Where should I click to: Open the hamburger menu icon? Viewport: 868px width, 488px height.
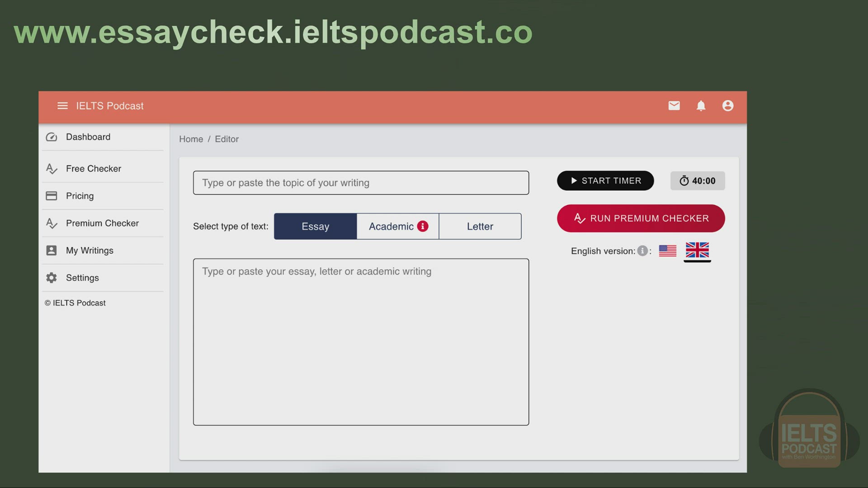62,106
